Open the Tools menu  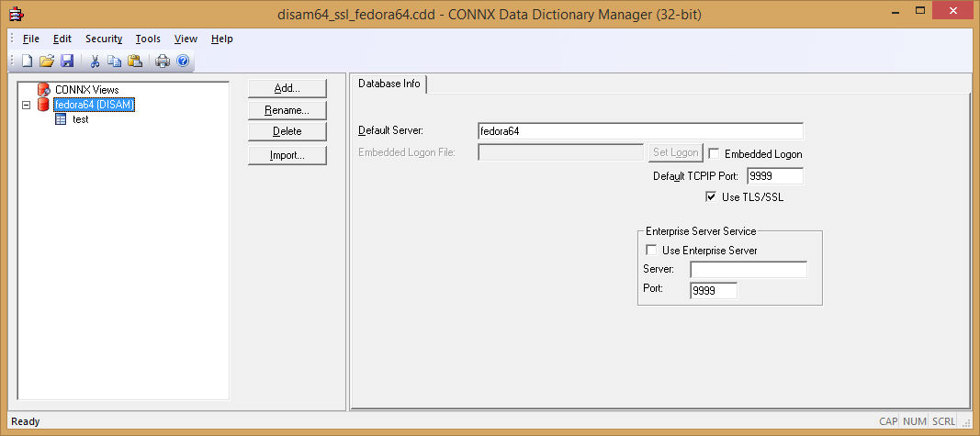click(148, 39)
